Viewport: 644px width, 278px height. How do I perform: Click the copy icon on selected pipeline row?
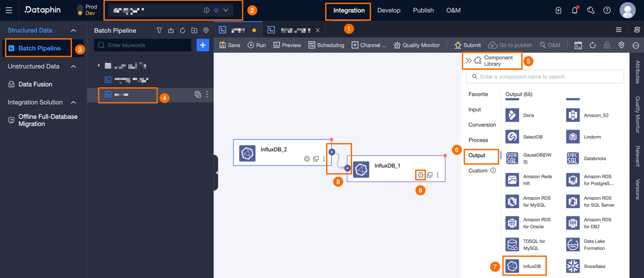point(197,94)
